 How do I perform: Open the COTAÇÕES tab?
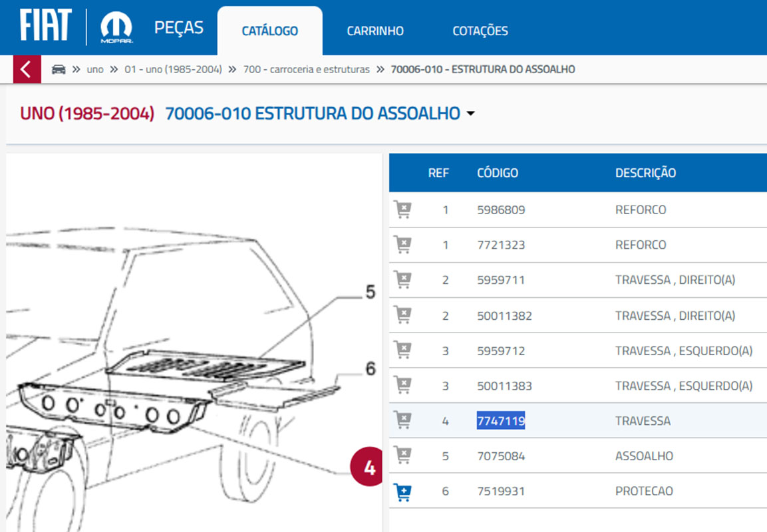pyautogui.click(x=480, y=31)
